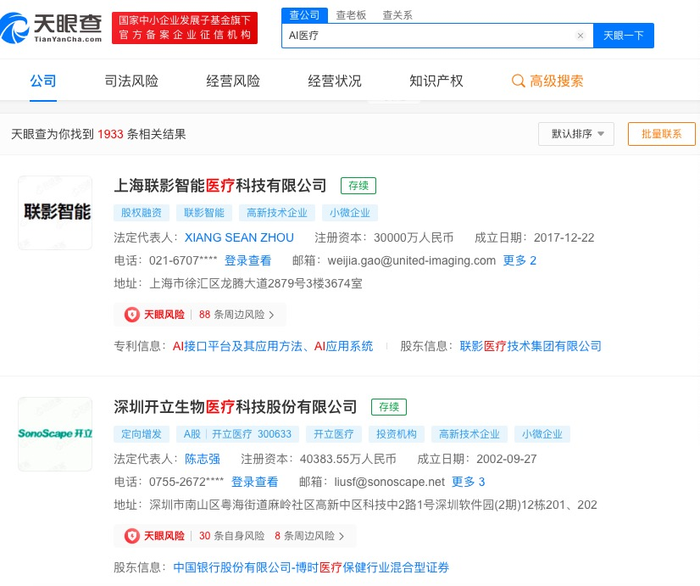Click the red 官方备案企业征信机构 banner
700x586 pixels.
click(x=185, y=28)
